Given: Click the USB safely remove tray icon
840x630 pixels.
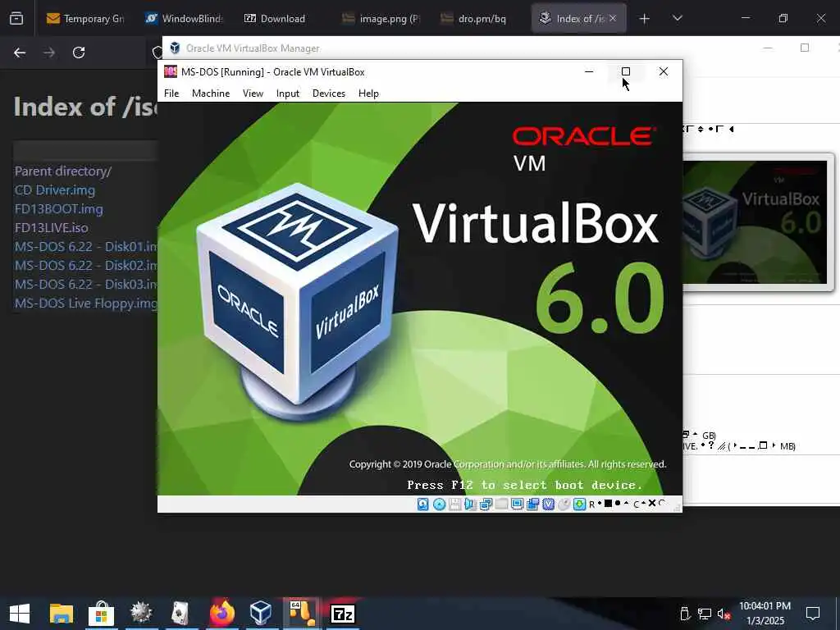Looking at the screenshot, I should pos(684,614).
